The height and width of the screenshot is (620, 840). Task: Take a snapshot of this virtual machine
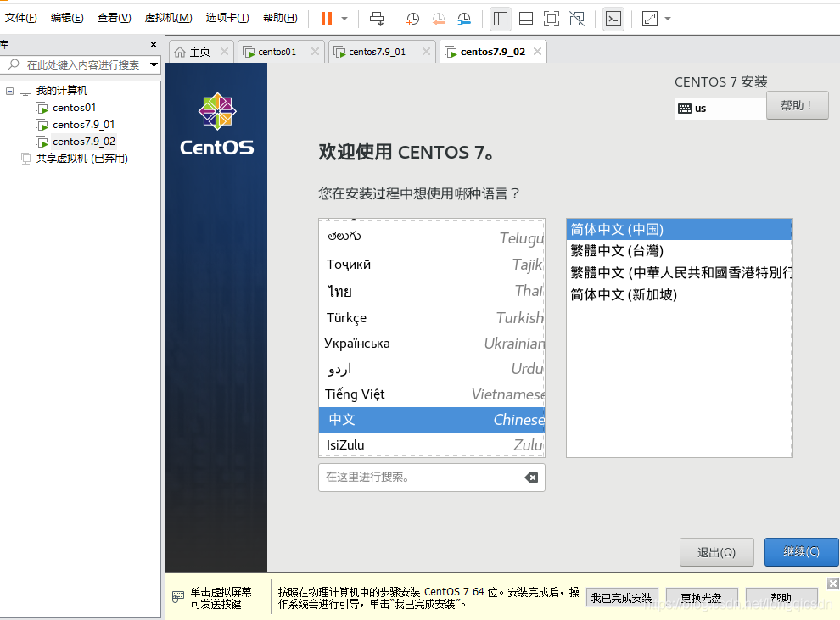[412, 19]
